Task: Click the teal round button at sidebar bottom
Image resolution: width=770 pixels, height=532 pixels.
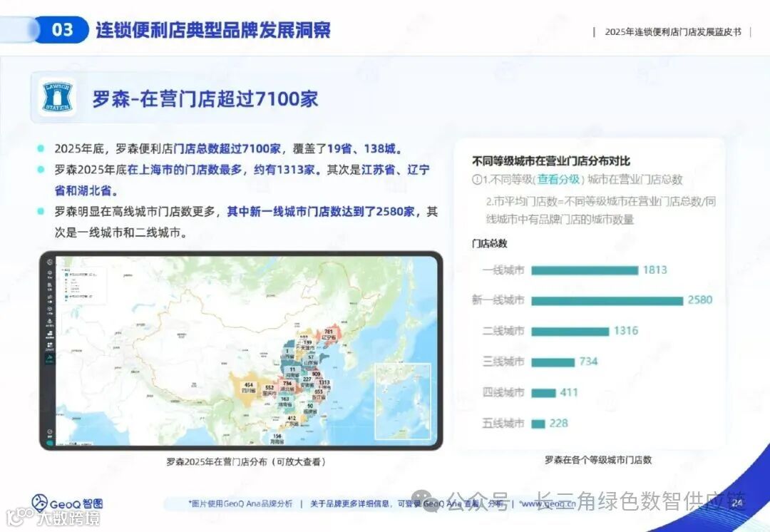Action: (50, 443)
